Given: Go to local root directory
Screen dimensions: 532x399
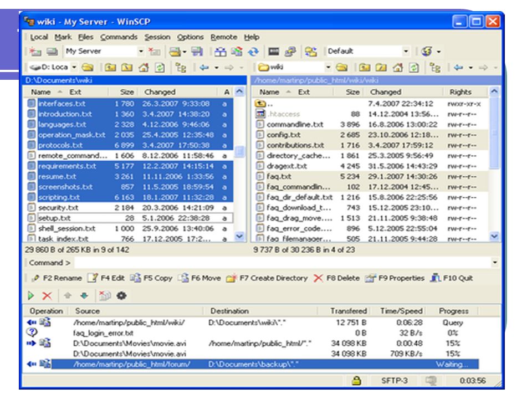Looking at the screenshot, I should [x=127, y=68].
